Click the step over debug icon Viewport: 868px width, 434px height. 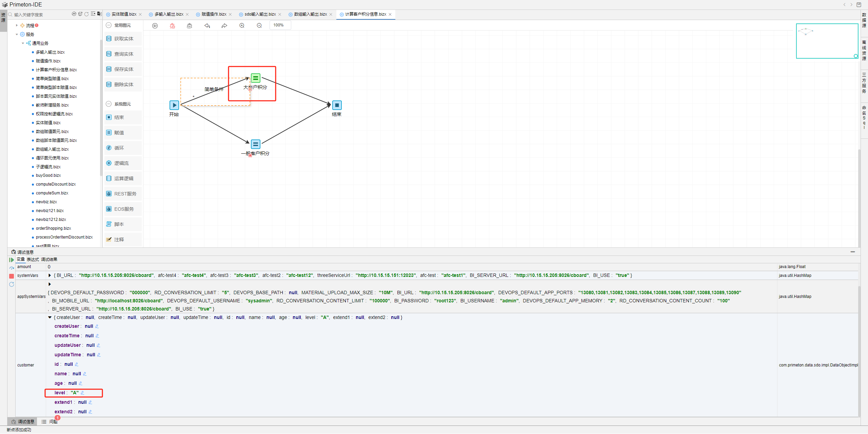pyautogui.click(x=12, y=268)
